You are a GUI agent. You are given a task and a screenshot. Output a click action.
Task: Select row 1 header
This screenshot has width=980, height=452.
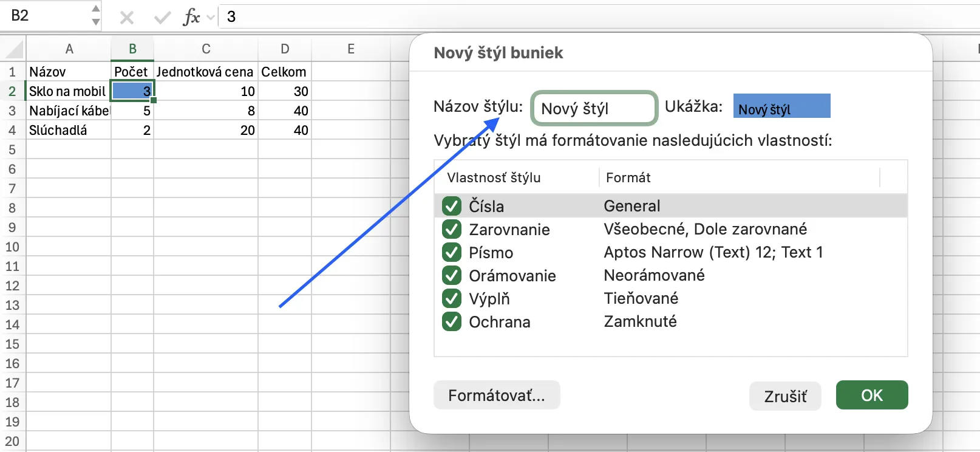[x=12, y=72]
